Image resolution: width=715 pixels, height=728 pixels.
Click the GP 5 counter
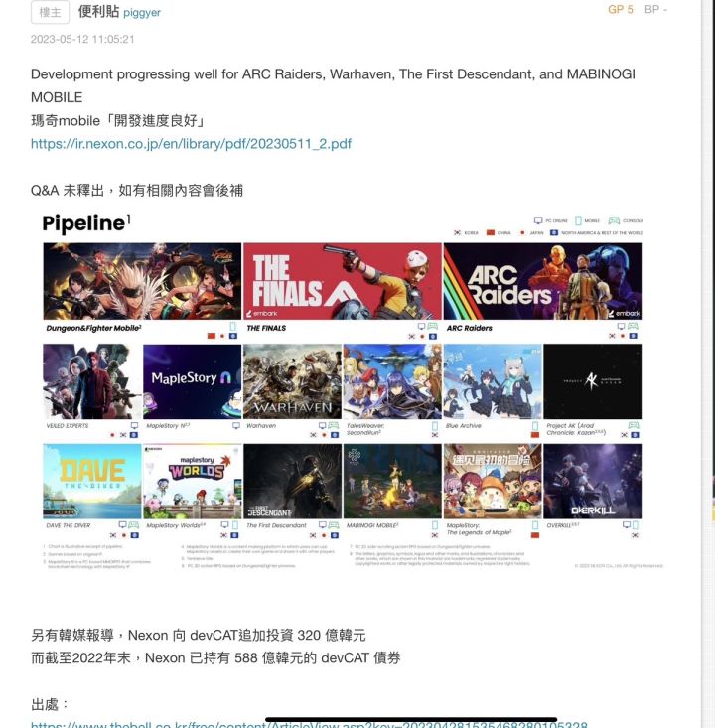(x=621, y=9)
